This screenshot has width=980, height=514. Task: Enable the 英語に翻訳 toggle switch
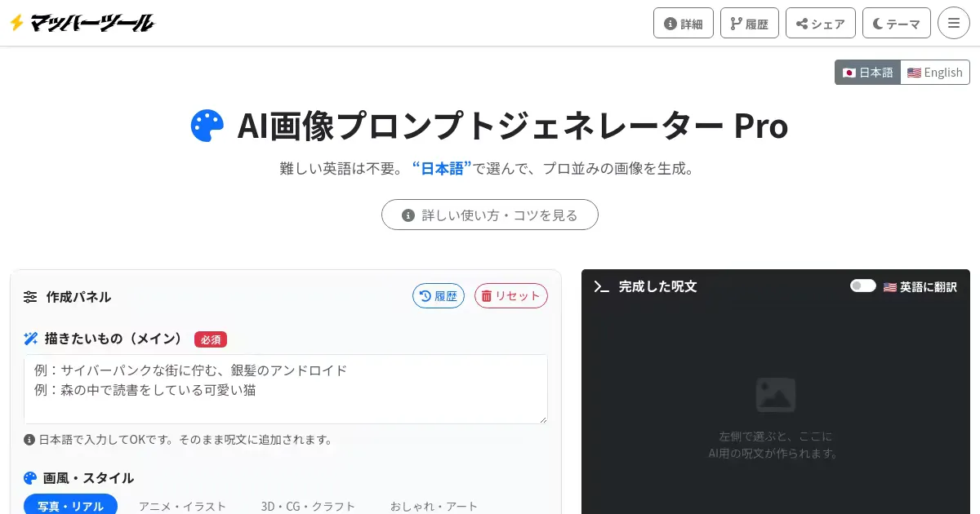coord(862,286)
